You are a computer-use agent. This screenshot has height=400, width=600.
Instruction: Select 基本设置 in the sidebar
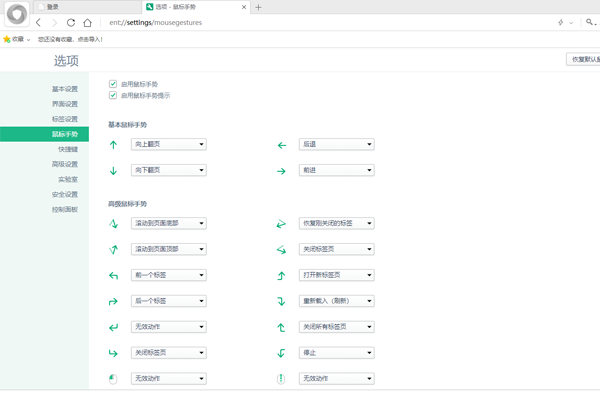pyautogui.click(x=65, y=89)
